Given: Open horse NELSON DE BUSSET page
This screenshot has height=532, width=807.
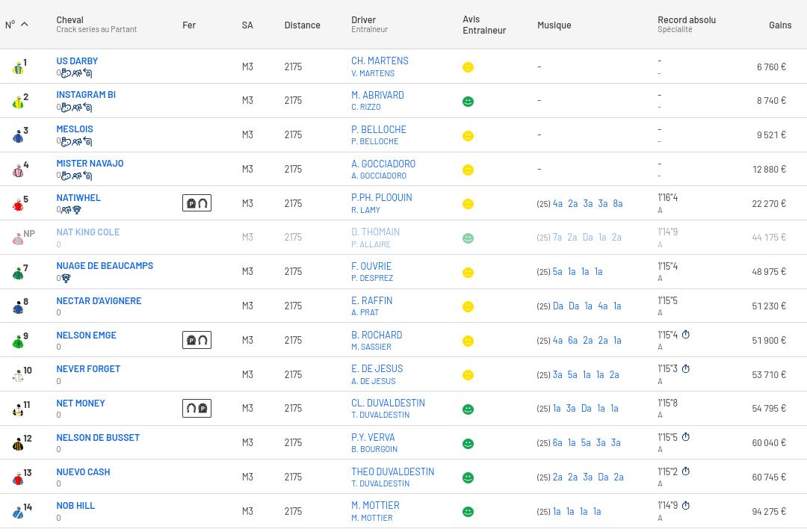Looking at the screenshot, I should (98, 438).
